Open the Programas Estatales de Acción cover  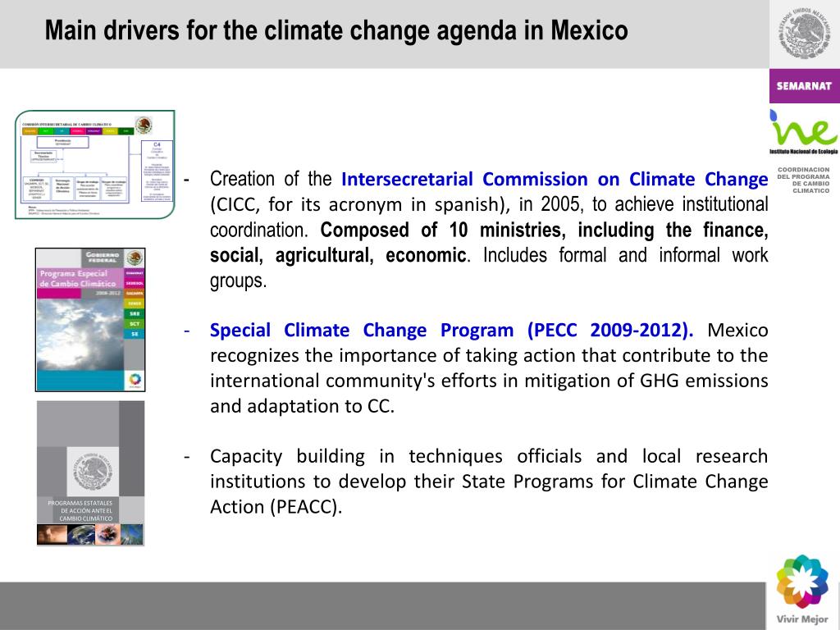pyautogui.click(x=90, y=473)
